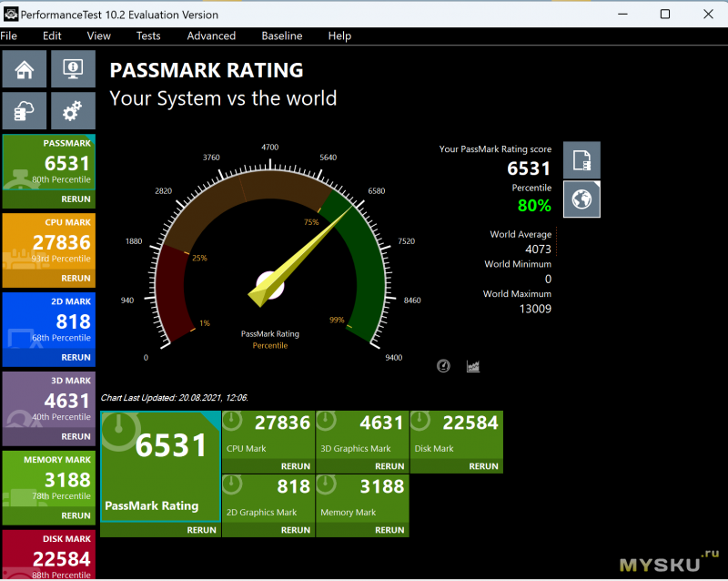Select the CPU MARK 27836 sidebar tile
728x581 pixels.
coord(49,241)
